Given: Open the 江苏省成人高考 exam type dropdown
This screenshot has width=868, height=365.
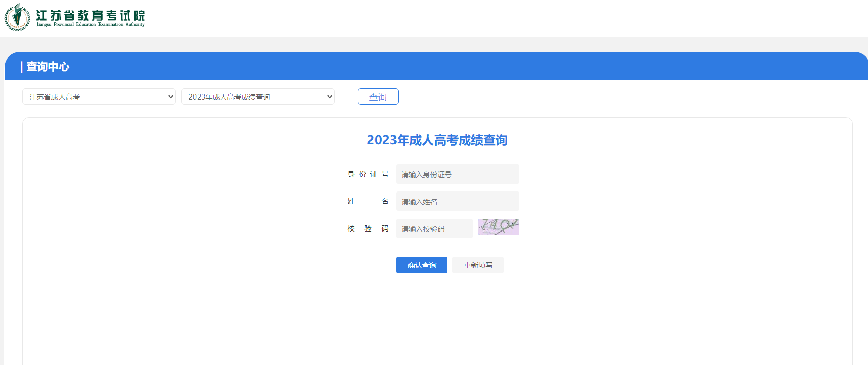Looking at the screenshot, I should tap(99, 97).
